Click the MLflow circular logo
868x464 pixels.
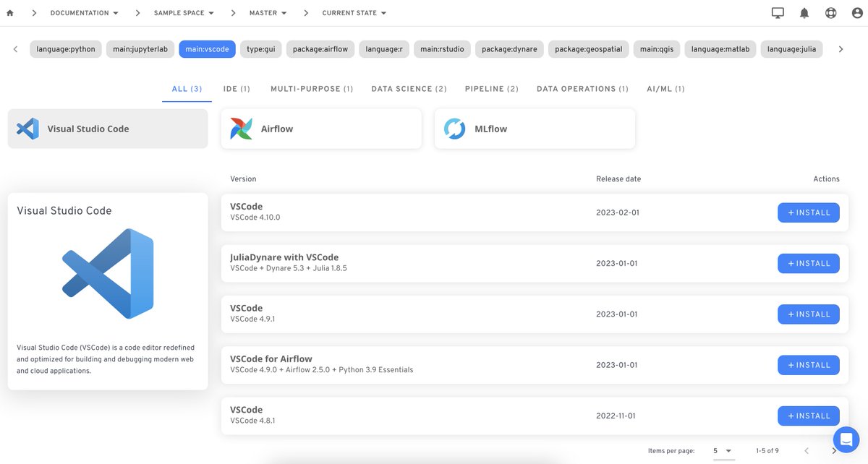pyautogui.click(x=454, y=129)
